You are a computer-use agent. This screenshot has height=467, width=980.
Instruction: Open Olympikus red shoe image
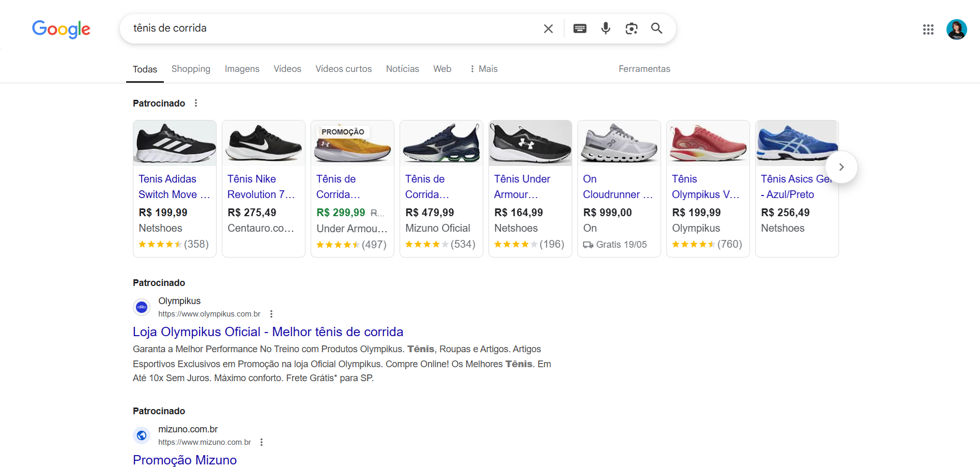click(x=708, y=143)
